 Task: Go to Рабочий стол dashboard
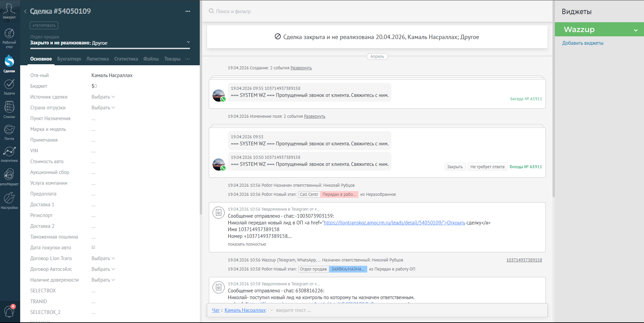[x=9, y=38]
